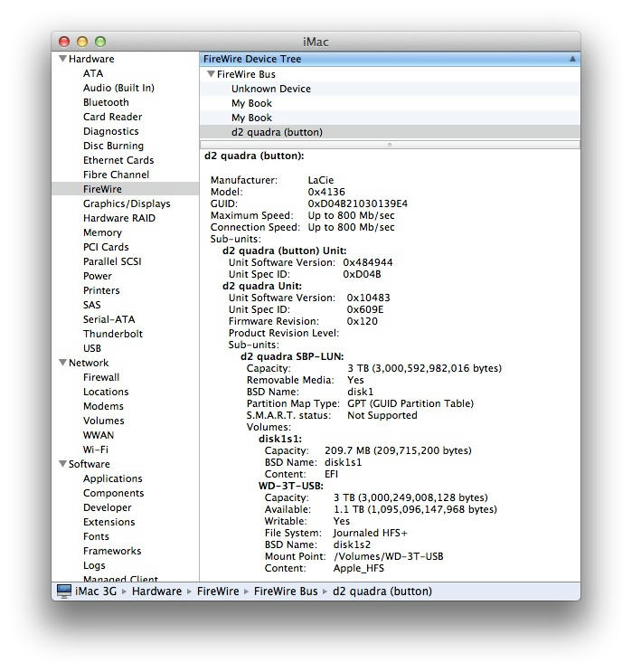Show Memory information
The height and width of the screenshot is (672, 632).
102,232
